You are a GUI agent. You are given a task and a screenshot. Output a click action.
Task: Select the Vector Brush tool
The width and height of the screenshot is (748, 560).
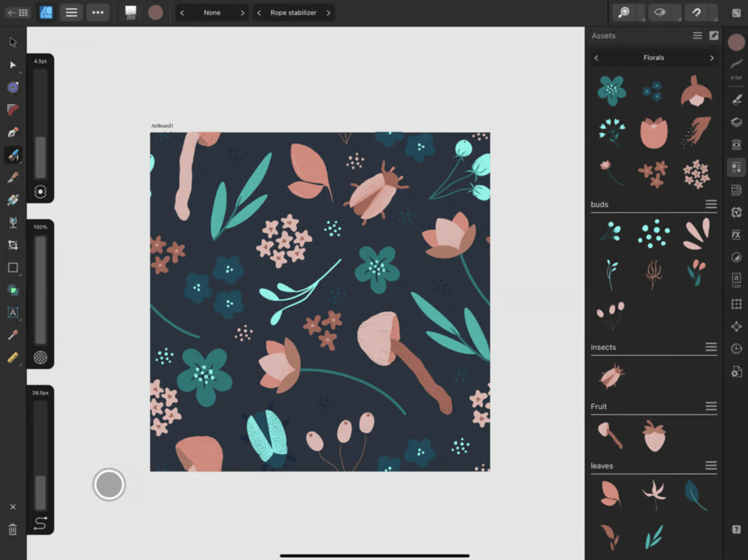click(x=13, y=155)
